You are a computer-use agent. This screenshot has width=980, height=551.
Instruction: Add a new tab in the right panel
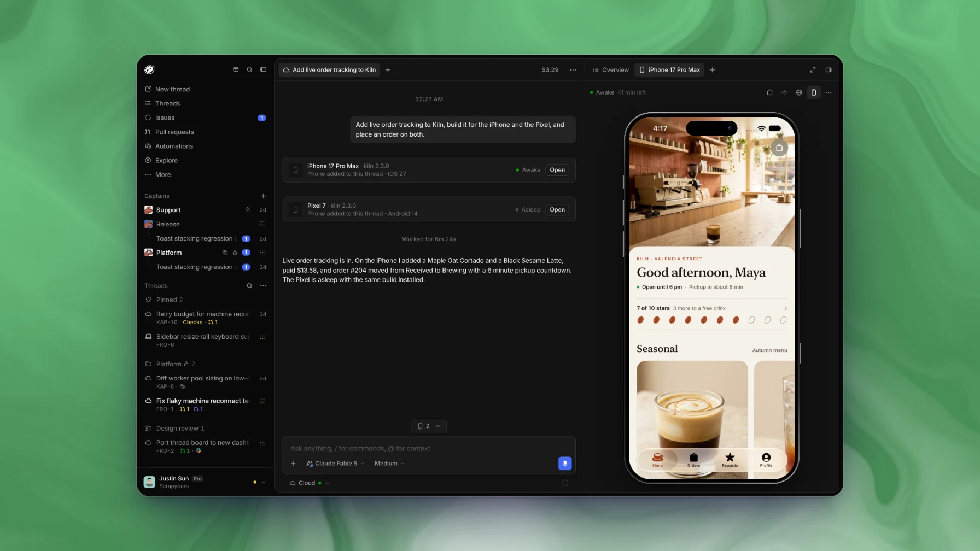tap(712, 70)
